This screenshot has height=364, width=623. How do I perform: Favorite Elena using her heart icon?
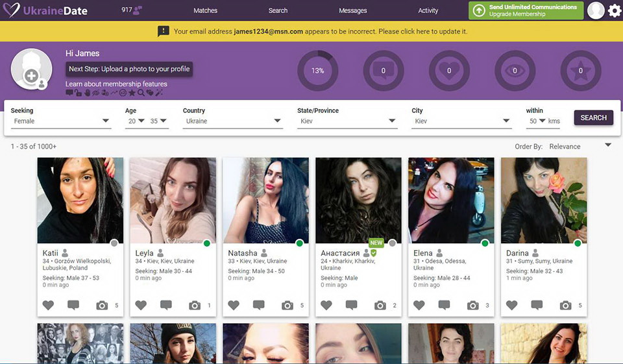419,305
